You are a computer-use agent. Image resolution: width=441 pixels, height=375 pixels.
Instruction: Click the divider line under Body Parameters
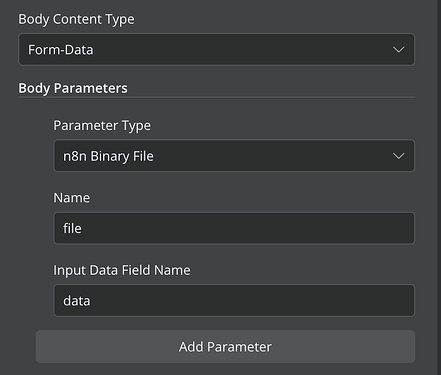(x=216, y=97)
